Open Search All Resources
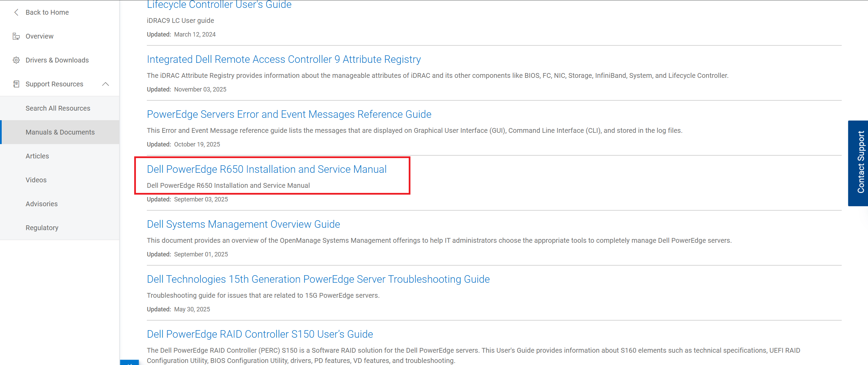This screenshot has width=868, height=365. 58,108
